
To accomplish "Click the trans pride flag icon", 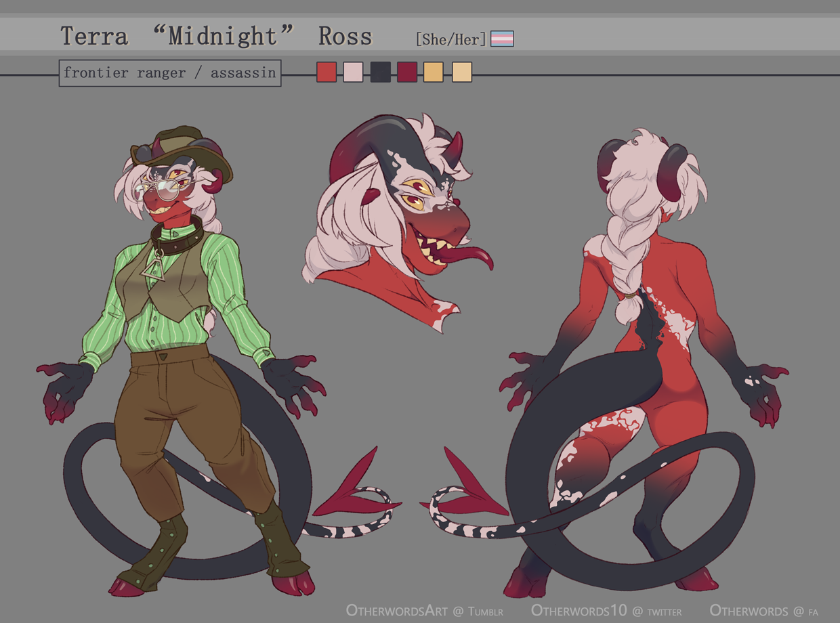I will [502, 39].
